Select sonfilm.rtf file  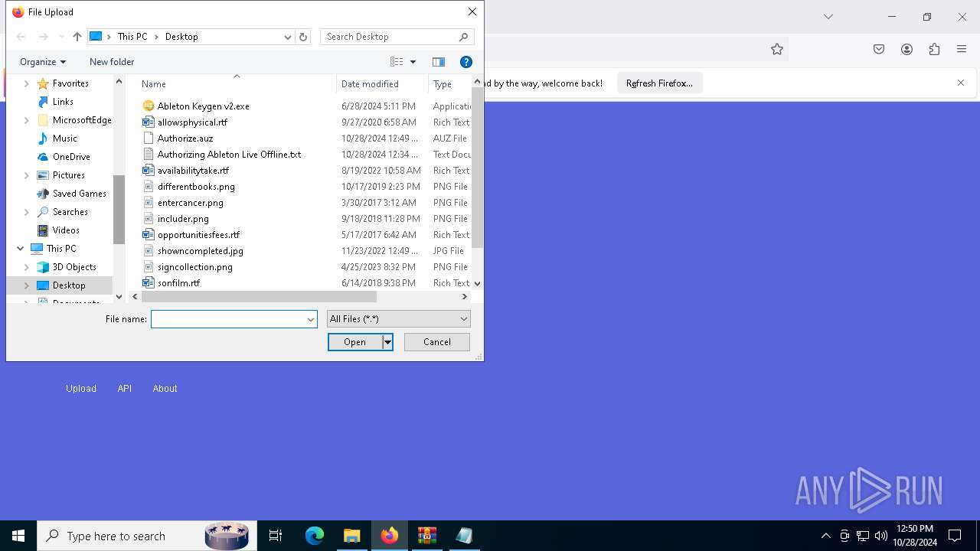pos(178,283)
